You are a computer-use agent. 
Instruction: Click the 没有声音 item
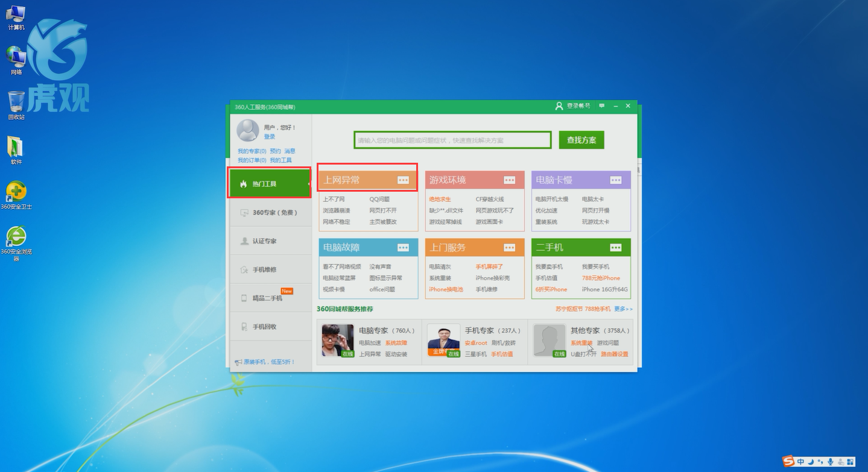point(380,266)
